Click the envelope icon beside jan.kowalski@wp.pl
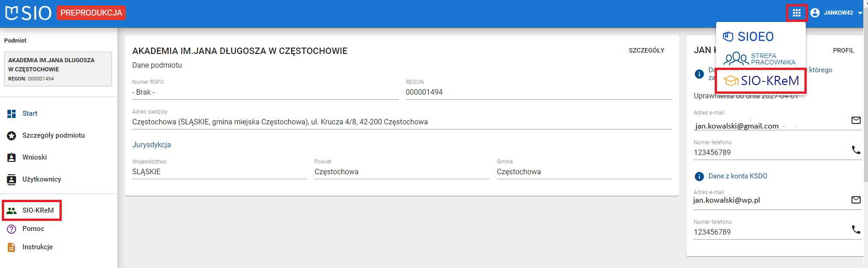This screenshot has height=268, width=868. (856, 200)
